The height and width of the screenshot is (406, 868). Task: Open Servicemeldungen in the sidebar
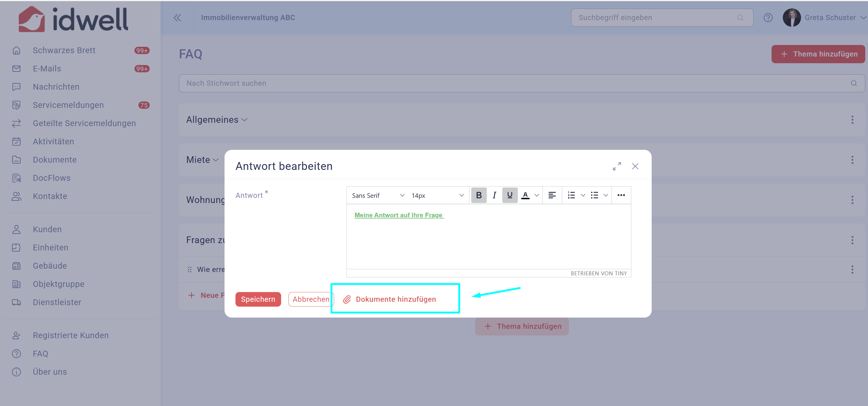pyautogui.click(x=68, y=105)
